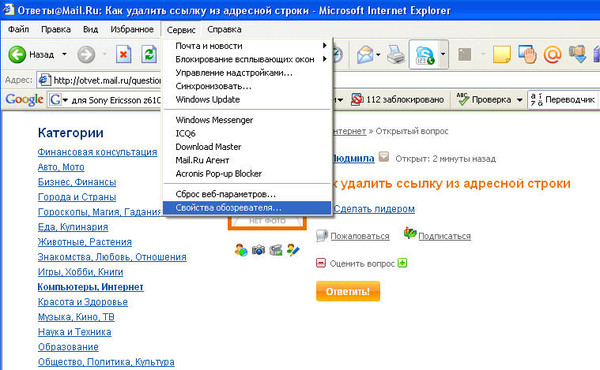600x370 pixels.
Task: Open the Образование category link
Action: [68, 347]
